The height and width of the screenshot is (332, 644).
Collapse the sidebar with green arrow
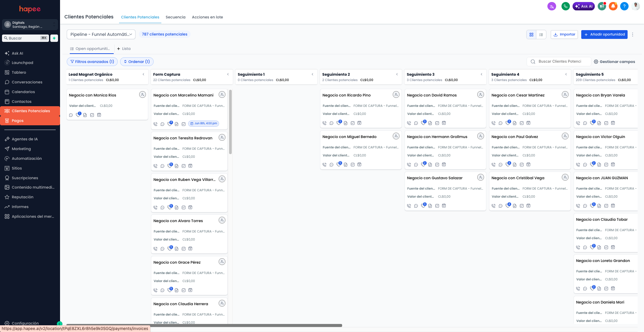click(x=60, y=324)
